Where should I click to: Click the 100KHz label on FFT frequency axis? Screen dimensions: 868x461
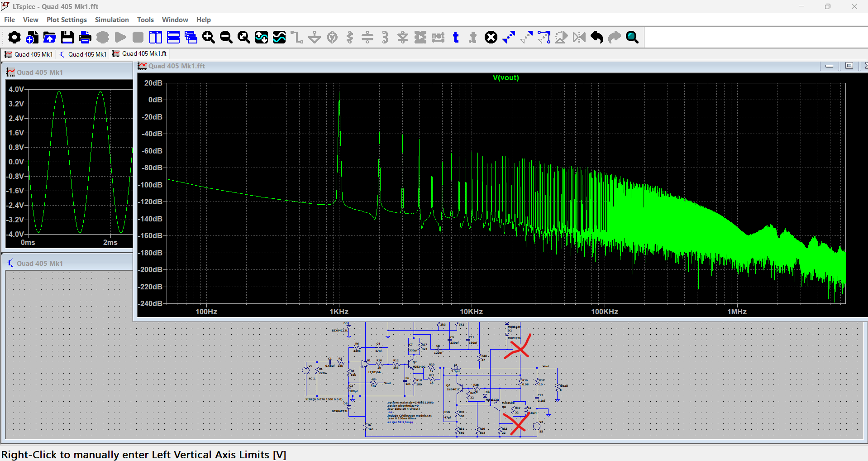[605, 312]
